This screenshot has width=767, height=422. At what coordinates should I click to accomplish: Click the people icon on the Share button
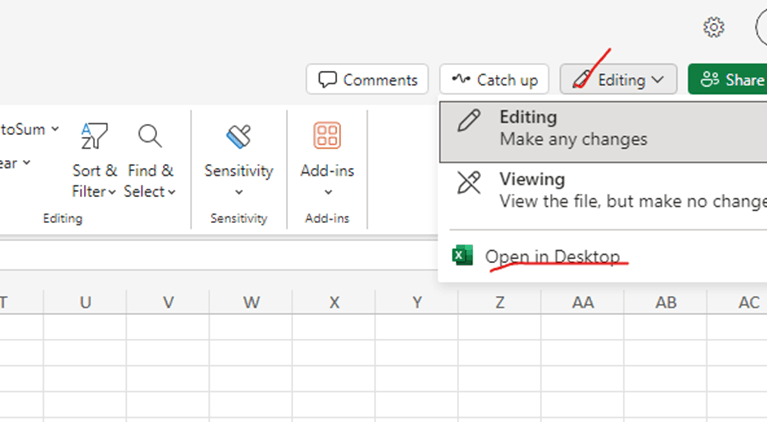pos(710,79)
